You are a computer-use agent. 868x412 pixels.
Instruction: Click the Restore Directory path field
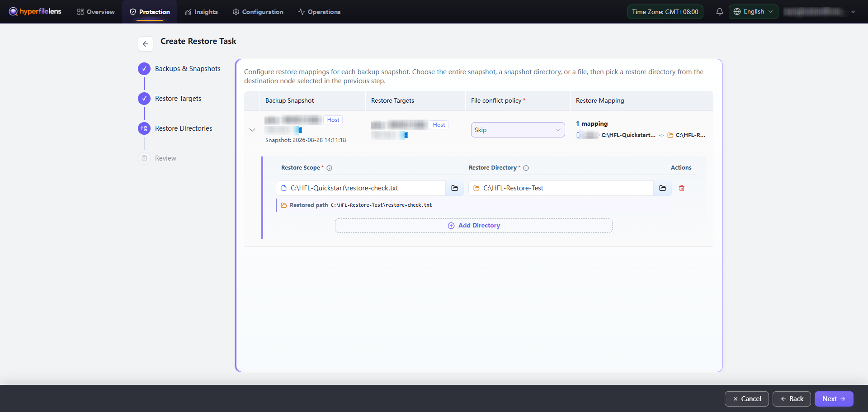561,188
